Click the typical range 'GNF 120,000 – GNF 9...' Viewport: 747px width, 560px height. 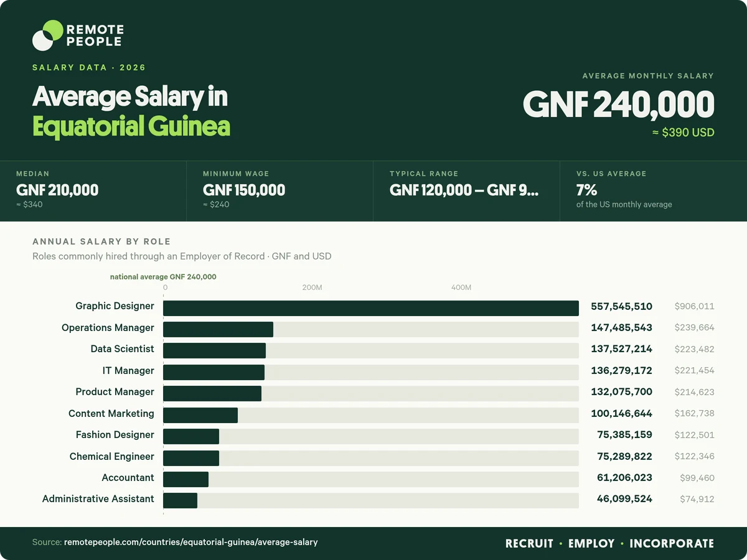coord(464,190)
